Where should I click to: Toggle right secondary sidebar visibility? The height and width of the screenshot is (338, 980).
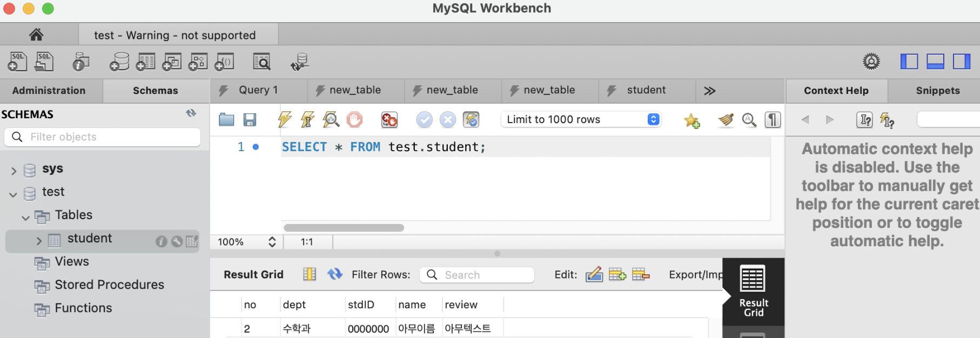pyautogui.click(x=961, y=62)
